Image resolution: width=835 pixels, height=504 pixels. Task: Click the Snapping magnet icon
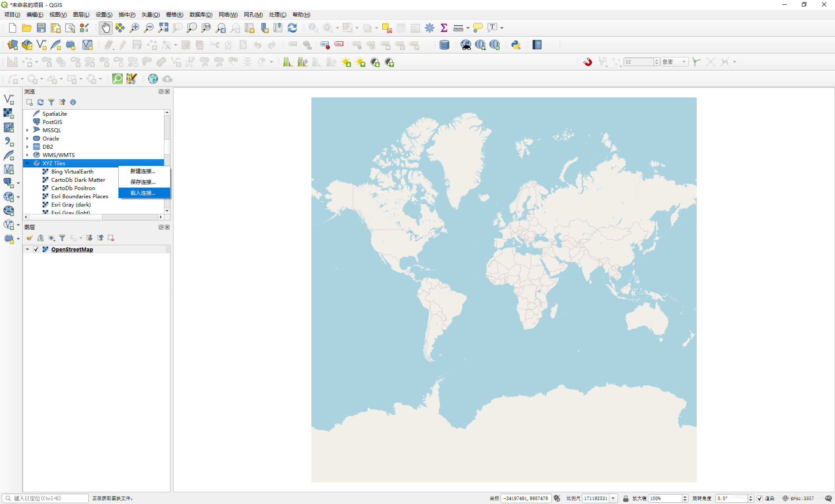point(588,62)
